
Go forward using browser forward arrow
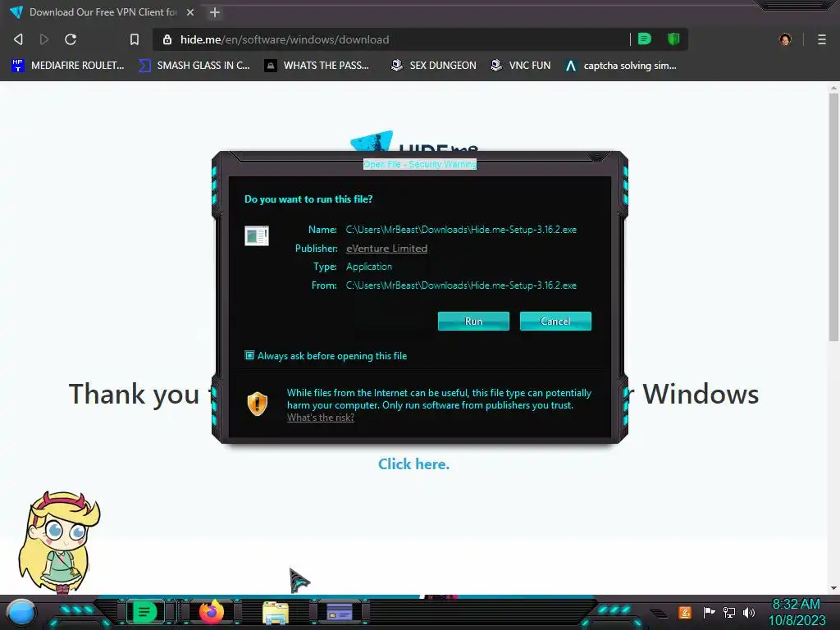(44, 39)
